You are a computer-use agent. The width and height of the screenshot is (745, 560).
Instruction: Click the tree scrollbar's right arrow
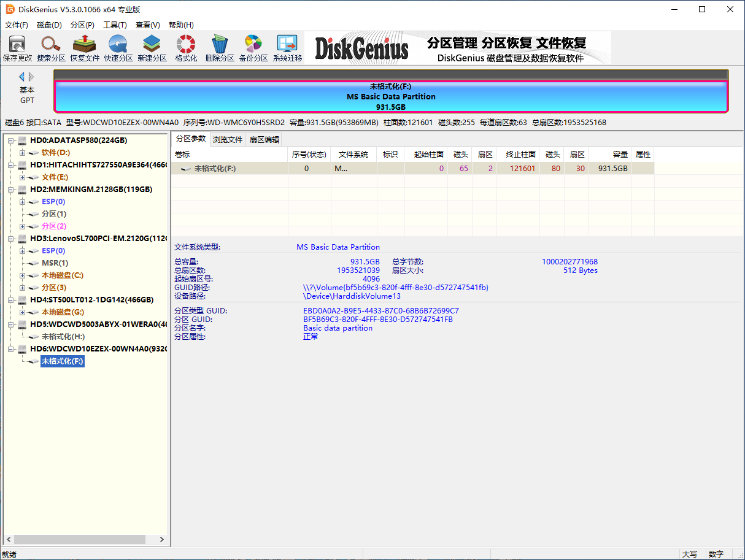[162, 540]
